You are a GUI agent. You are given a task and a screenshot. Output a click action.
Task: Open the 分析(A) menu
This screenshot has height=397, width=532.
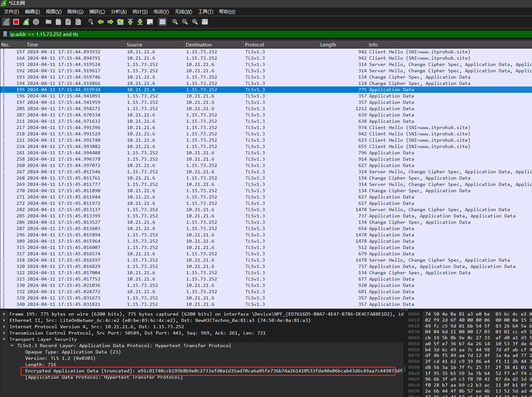[119, 12]
